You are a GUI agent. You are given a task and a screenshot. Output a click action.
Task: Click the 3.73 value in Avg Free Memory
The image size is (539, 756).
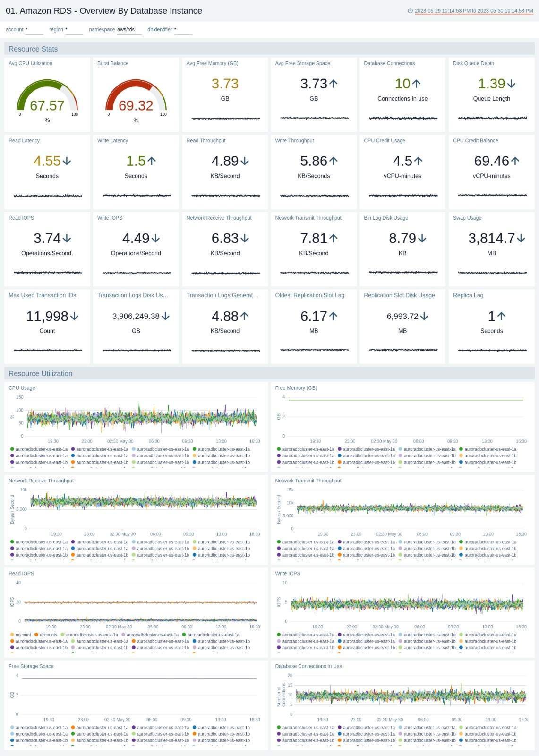(225, 84)
